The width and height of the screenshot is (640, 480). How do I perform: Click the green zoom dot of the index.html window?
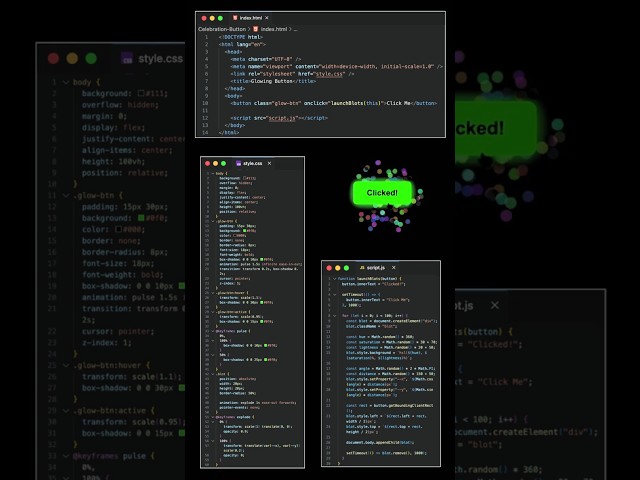click(x=220, y=18)
